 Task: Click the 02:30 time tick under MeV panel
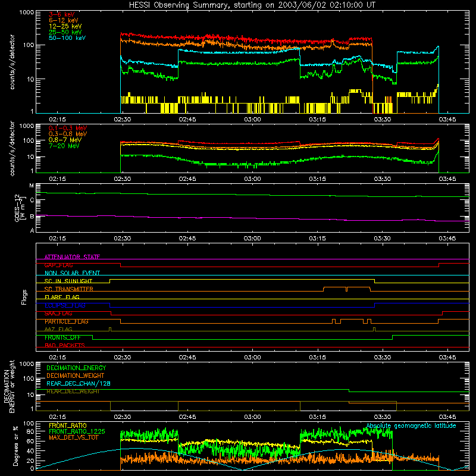[x=123, y=179]
